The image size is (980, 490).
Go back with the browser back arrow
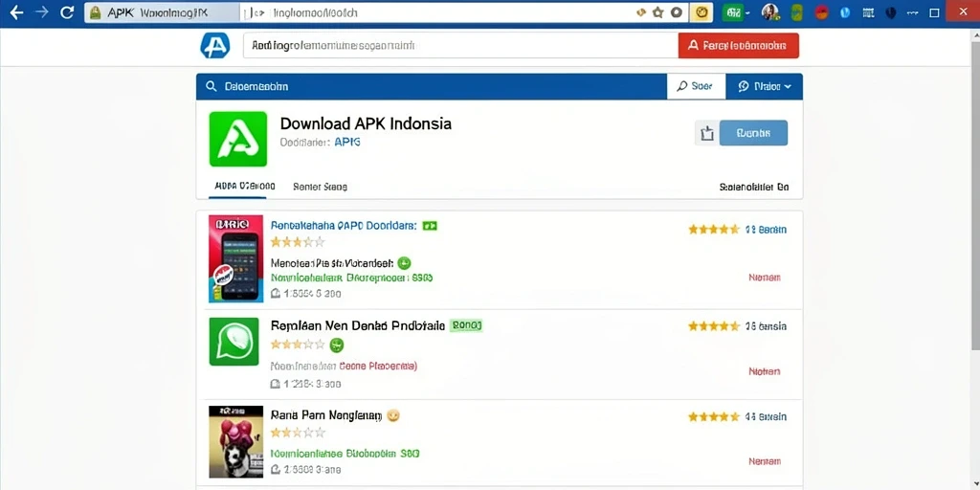(x=16, y=12)
